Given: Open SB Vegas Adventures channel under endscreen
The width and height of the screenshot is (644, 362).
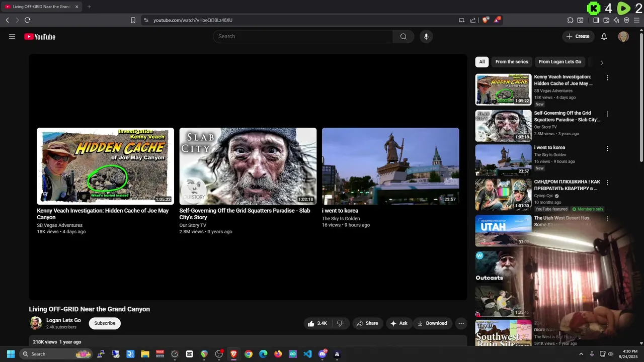Looking at the screenshot, I should [59, 225].
